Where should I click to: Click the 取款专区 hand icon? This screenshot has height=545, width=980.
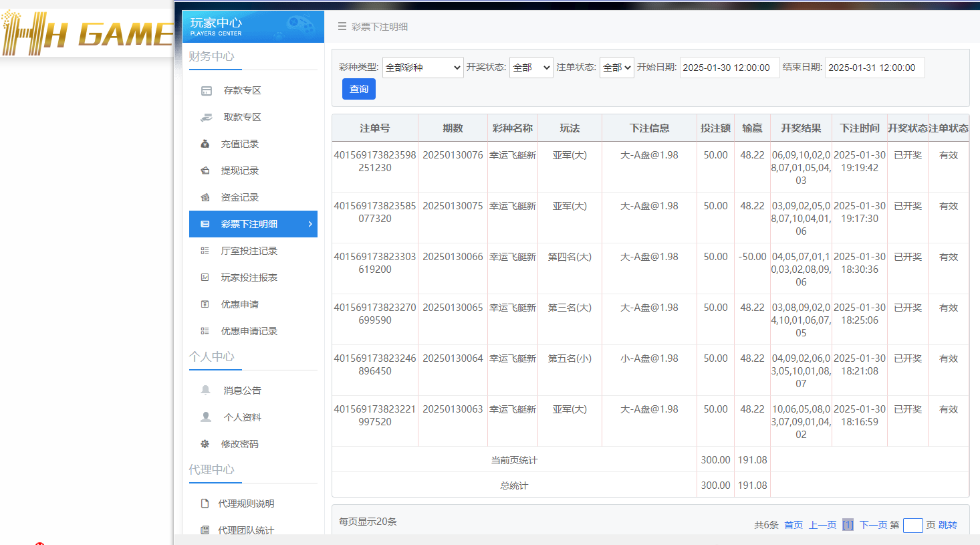point(205,116)
